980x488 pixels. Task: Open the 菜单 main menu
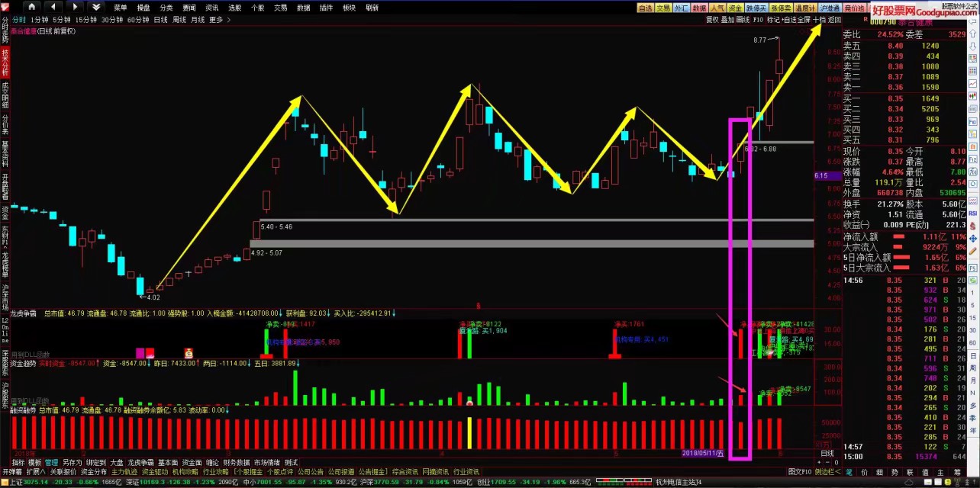(x=121, y=8)
